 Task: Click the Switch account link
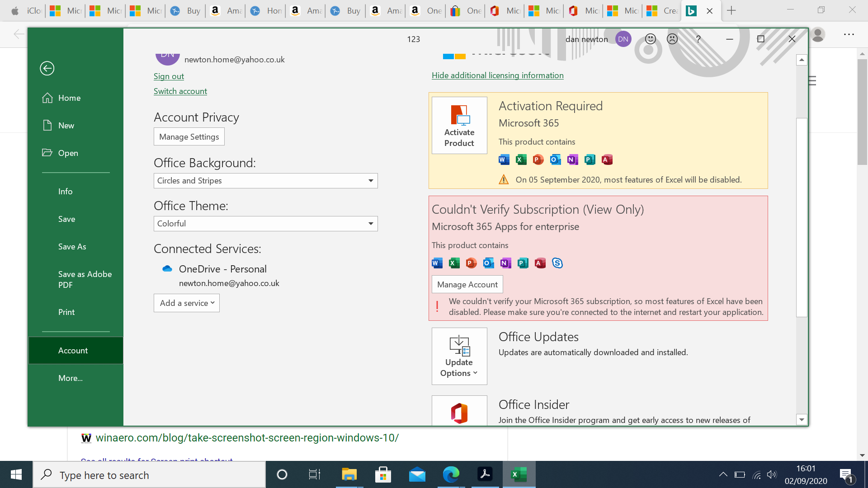click(180, 91)
